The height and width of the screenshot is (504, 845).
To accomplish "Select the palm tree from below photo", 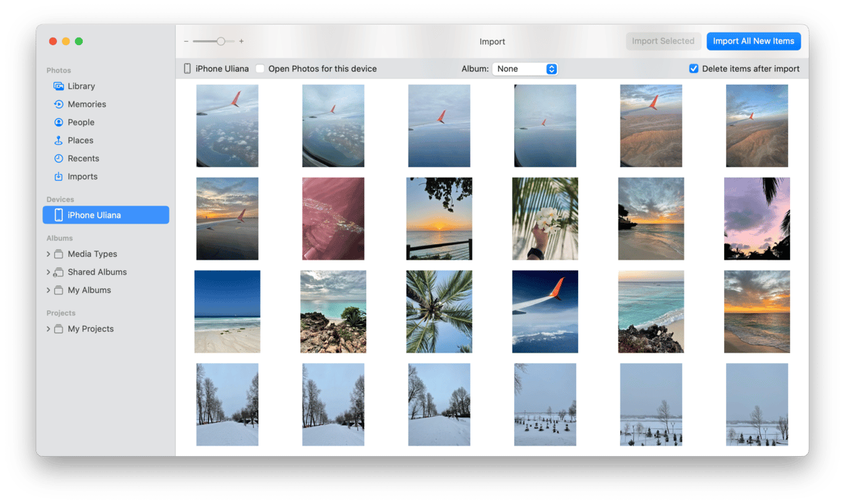I will [439, 312].
